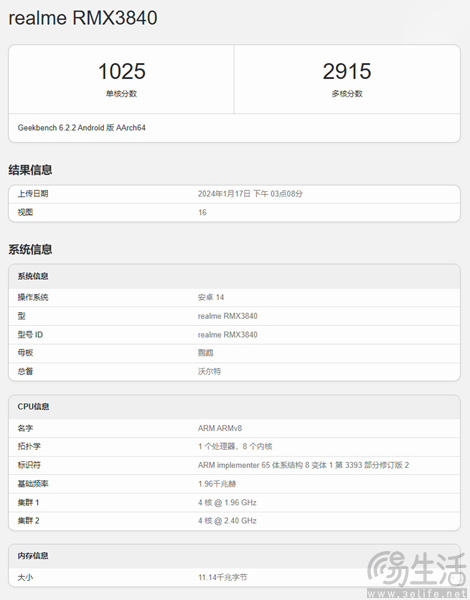Click the 大小 row label

(x=25, y=577)
